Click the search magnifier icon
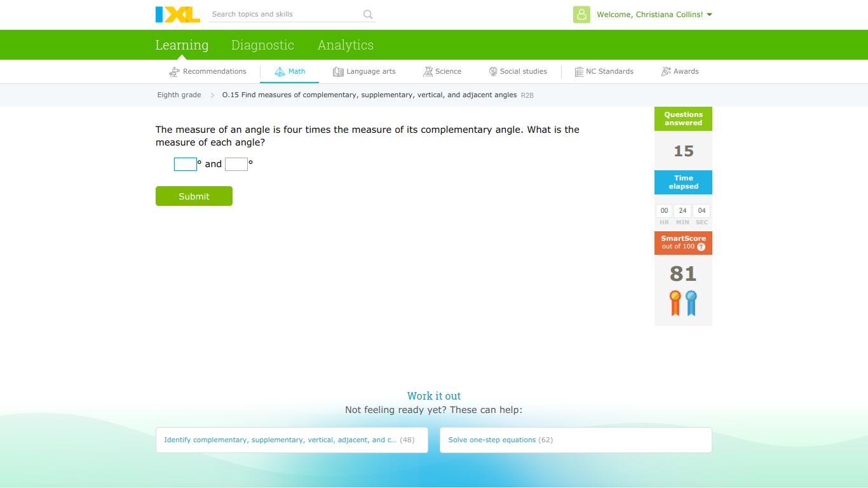Image resolution: width=868 pixels, height=488 pixels. [x=368, y=15]
